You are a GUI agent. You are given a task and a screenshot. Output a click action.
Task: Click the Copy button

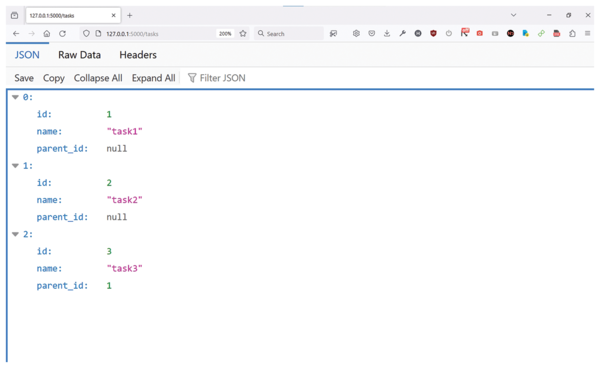pos(54,78)
